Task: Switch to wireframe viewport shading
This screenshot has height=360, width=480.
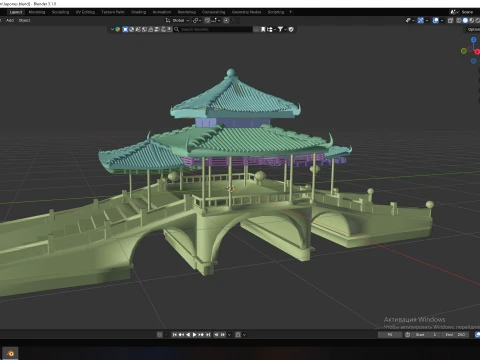Action: click(x=459, y=20)
